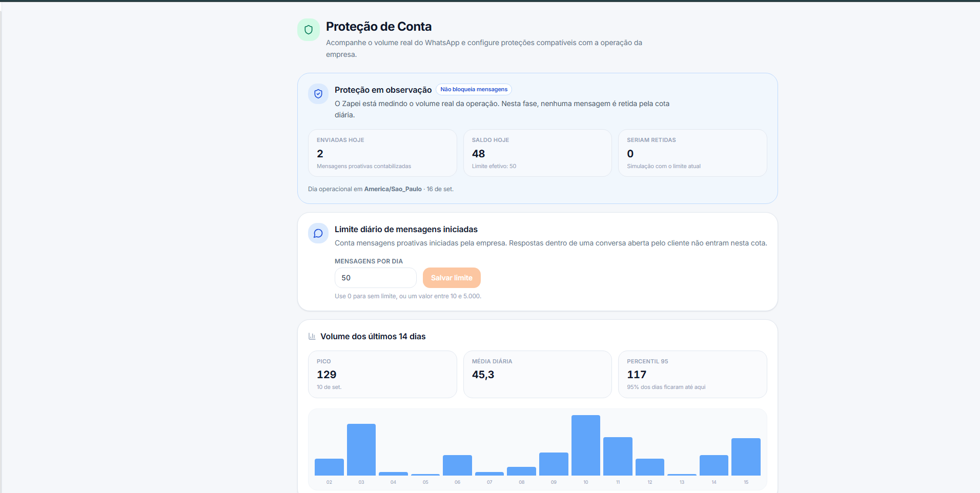Select the Enviadas hoje card value 2
The height and width of the screenshot is (493, 980).
320,154
